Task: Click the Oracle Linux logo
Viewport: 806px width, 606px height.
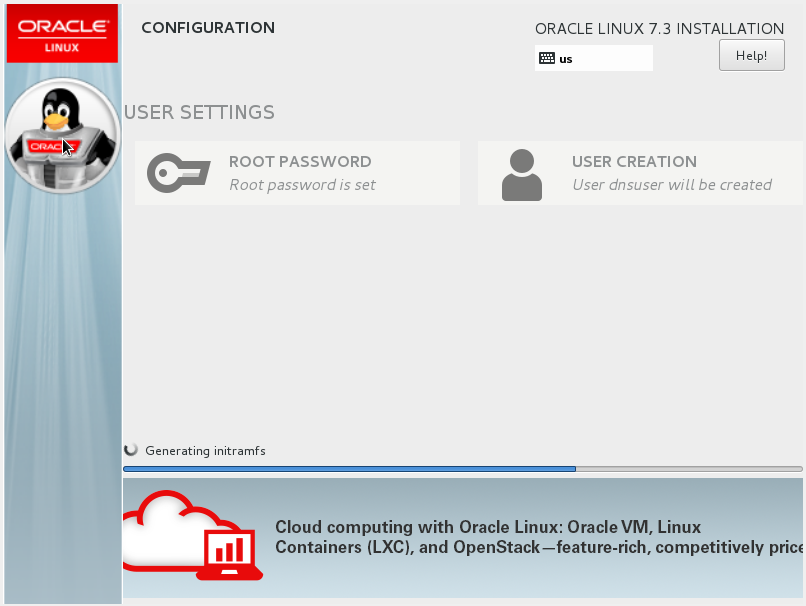Action: pyautogui.click(x=62, y=34)
